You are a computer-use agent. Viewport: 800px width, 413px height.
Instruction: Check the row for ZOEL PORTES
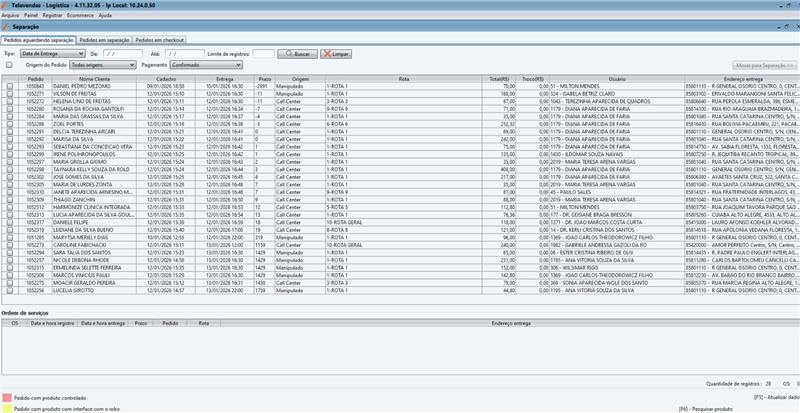tap(10, 124)
